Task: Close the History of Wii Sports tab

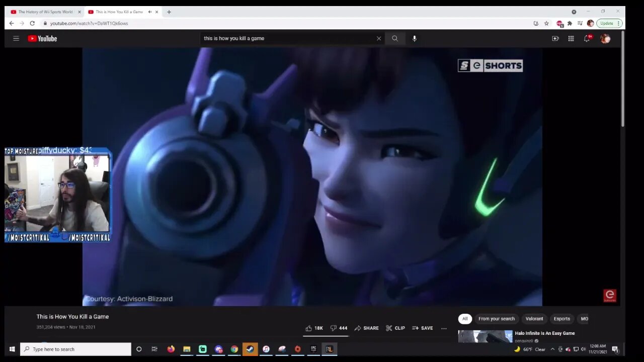Action: [x=79, y=12]
